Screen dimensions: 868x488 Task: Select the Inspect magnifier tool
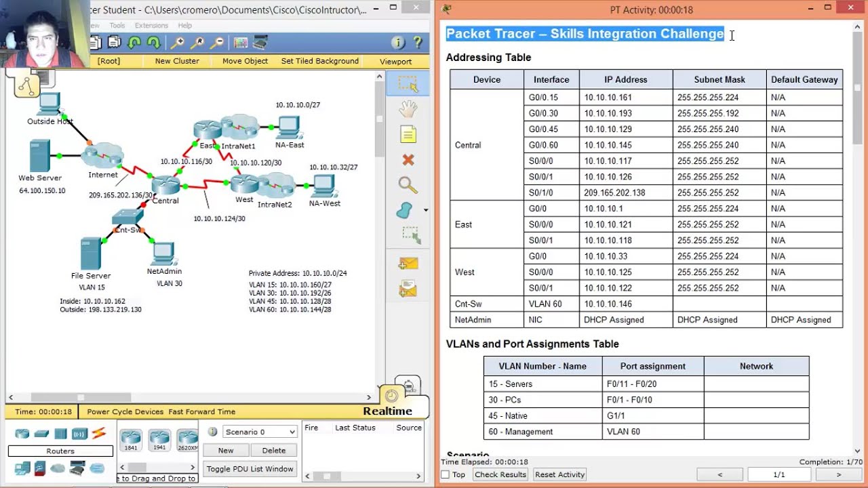(408, 184)
